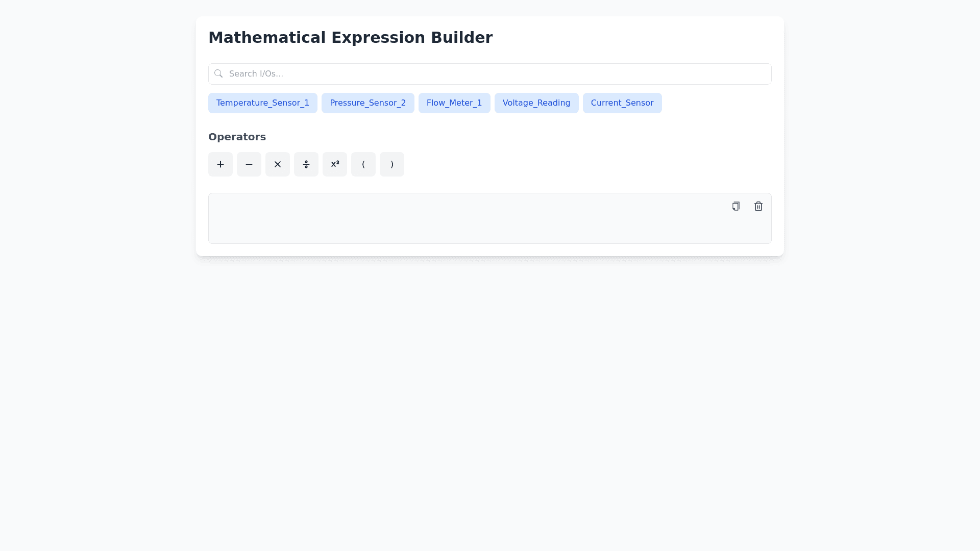Clear expression using trash icon
Viewport: 980px width, 551px height.
(x=758, y=206)
